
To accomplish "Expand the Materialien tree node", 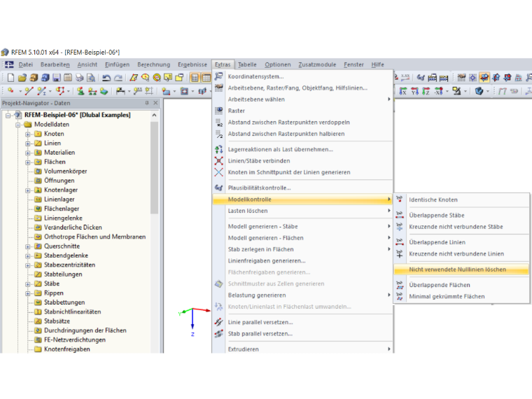I will tap(28, 153).
